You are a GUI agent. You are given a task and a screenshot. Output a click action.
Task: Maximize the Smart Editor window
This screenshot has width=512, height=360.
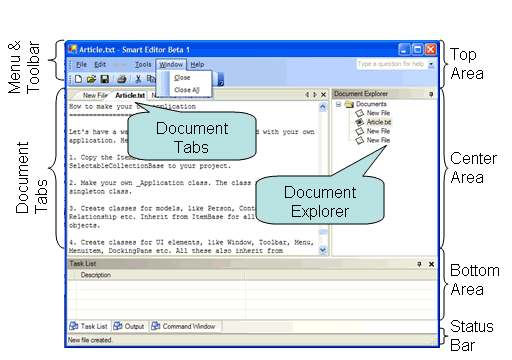tap(417, 49)
